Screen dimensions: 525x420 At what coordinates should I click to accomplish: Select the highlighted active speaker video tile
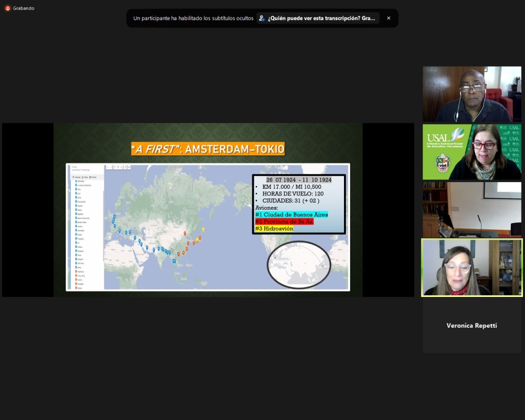(x=472, y=268)
